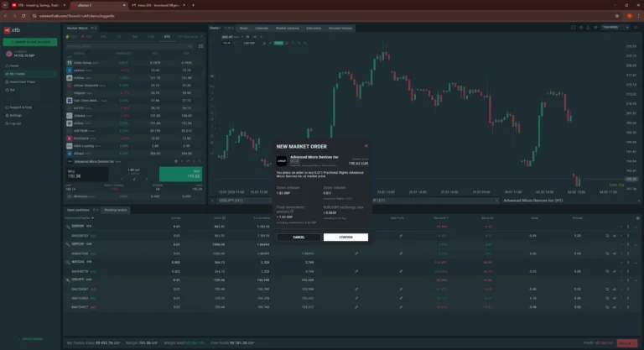The height and width of the screenshot is (350, 644).
Task: Select the Adtran Networks row in Market Watch
Action: pyautogui.click(x=134, y=86)
